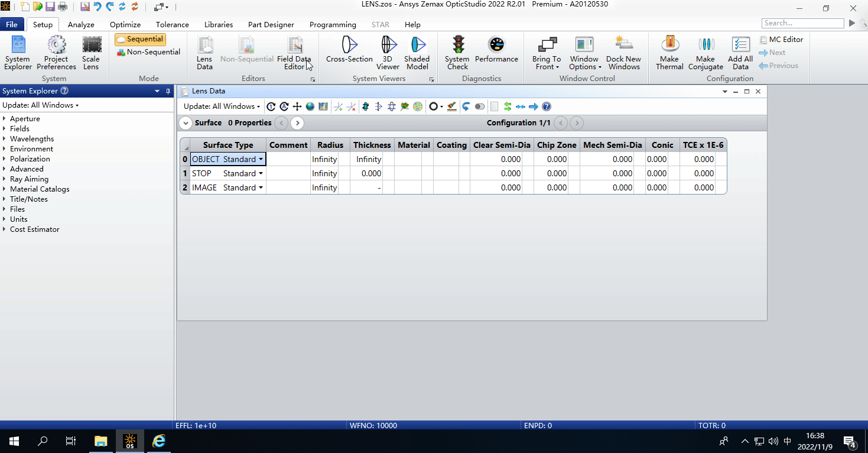This screenshot has width=868, height=453.
Task: Open the Bring To Front dropdown
Action: 547,53
